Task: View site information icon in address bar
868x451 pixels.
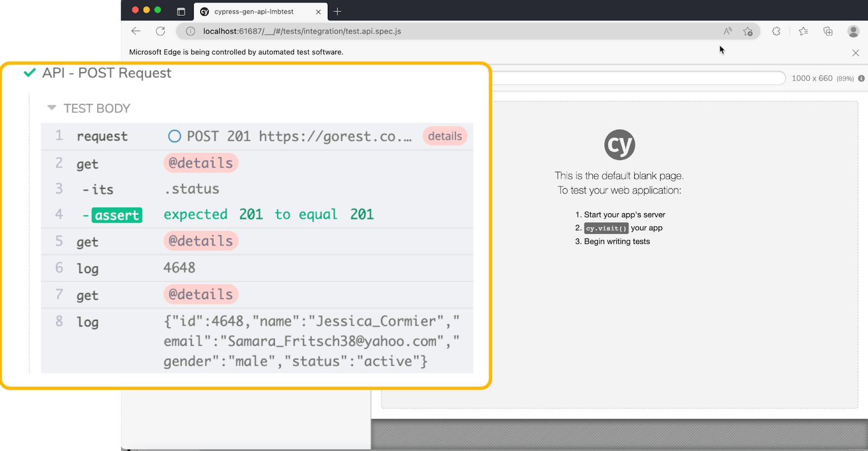Action: point(190,31)
